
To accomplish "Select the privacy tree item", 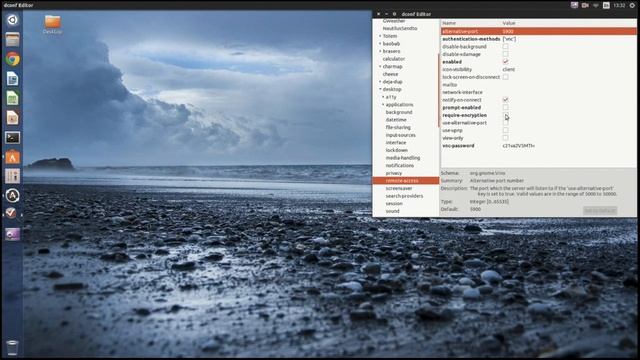I will [394, 173].
